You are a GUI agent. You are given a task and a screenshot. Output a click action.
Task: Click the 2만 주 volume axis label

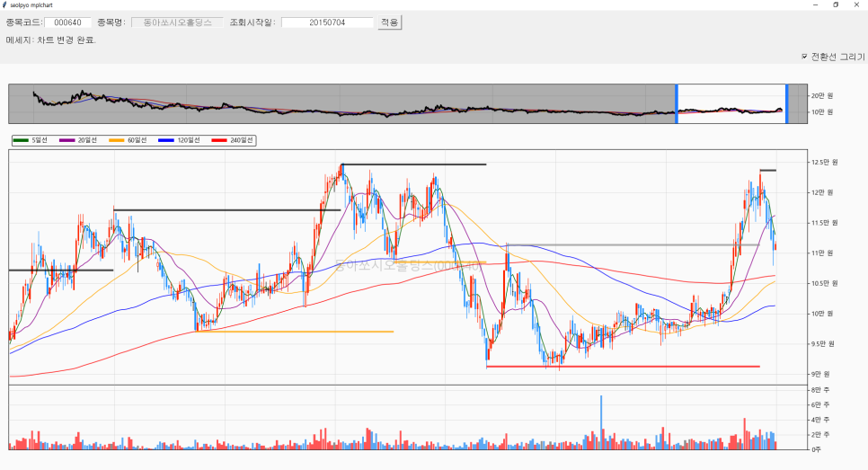pos(820,435)
